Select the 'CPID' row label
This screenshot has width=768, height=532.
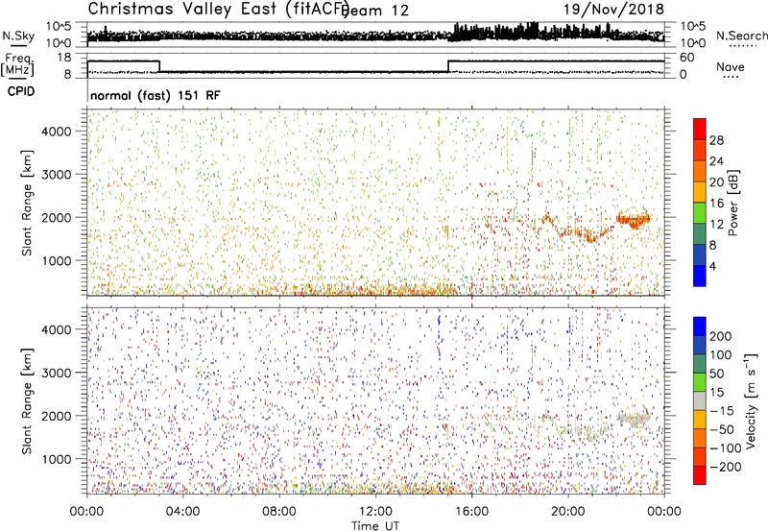(x=21, y=91)
